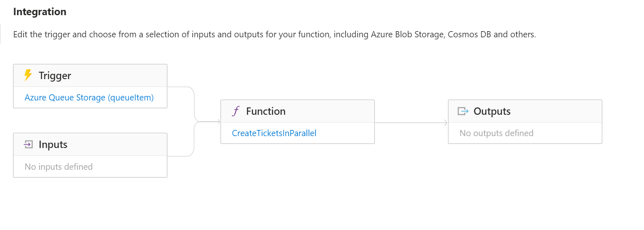Click the description text about triggers and outputs
This screenshot has width=644, height=230.
(274, 34)
